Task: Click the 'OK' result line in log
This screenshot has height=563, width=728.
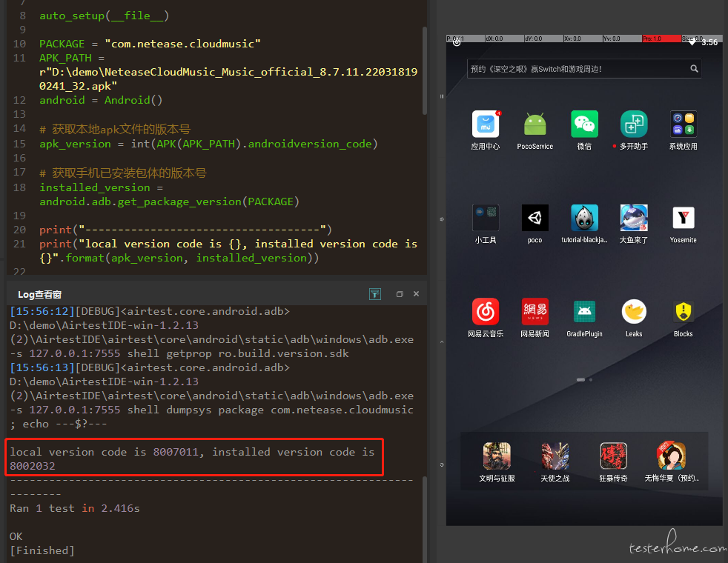Action: click(x=16, y=536)
